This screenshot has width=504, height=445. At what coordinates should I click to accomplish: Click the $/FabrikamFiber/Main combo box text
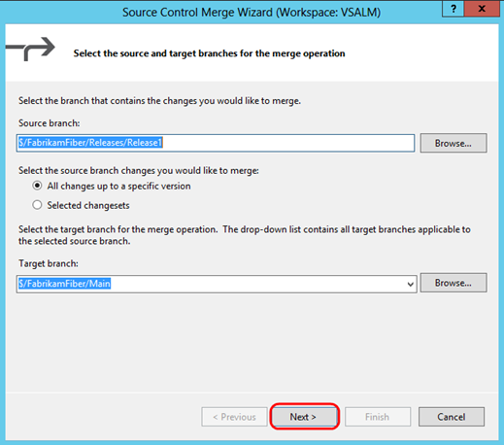pos(65,284)
